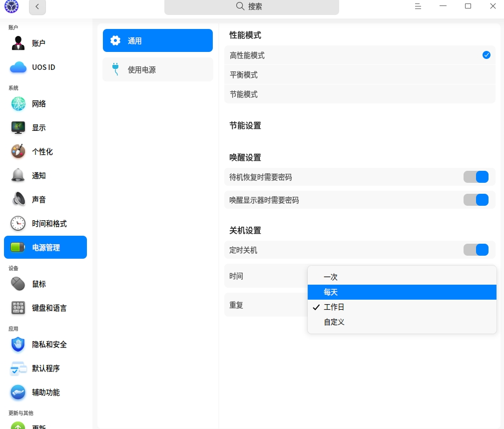Open the hamburger main menu icon
Screen dimensions: 504x429
(418, 6)
